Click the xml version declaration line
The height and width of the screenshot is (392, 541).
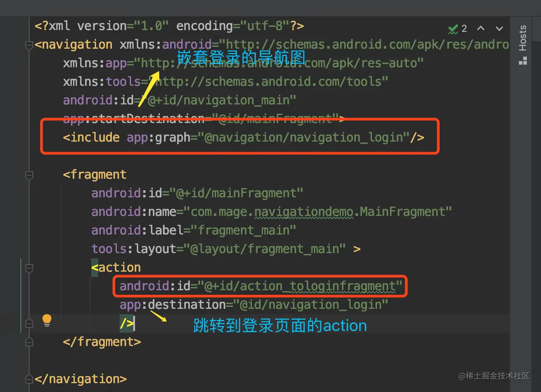(170, 26)
